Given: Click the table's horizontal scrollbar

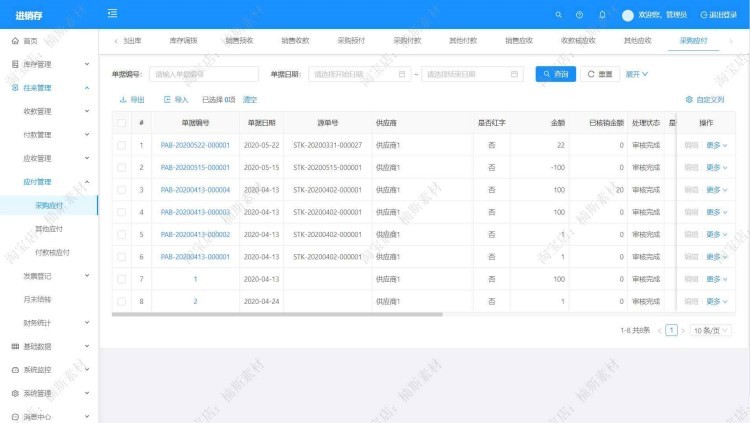Looking at the screenshot, I should tap(277, 314).
